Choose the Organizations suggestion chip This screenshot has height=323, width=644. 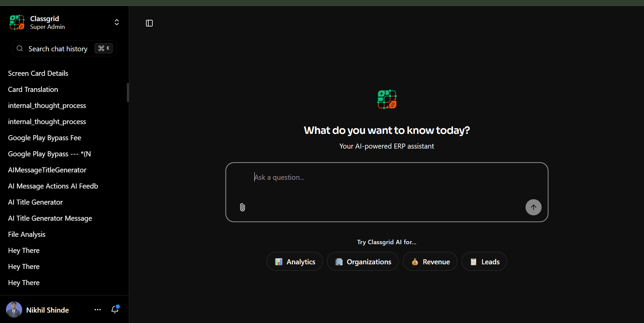coord(363,262)
